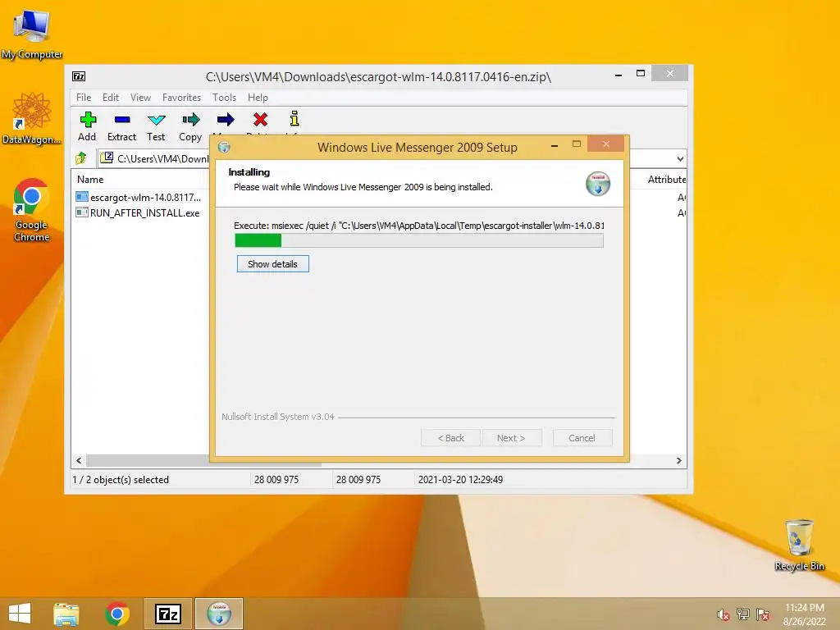Viewport: 840px width, 630px height.
Task: Click the right arrow of the horizontal scrollbar
Action: [678, 461]
